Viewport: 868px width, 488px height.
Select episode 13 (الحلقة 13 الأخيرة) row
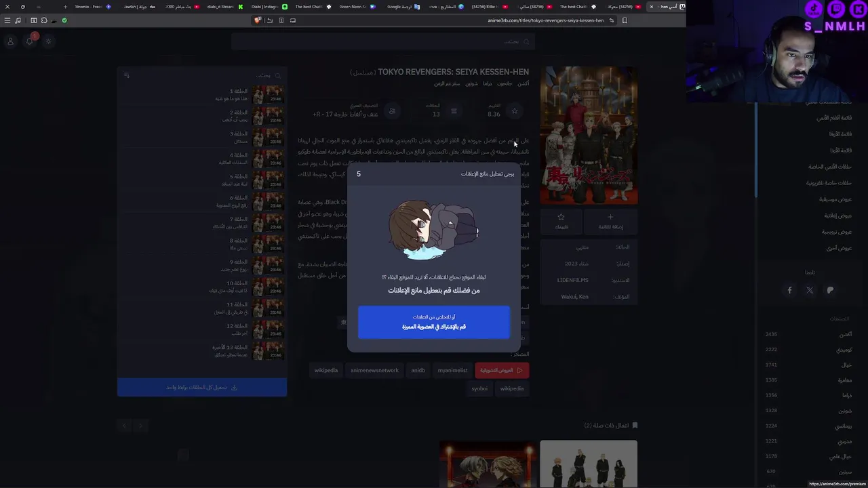[203, 350]
